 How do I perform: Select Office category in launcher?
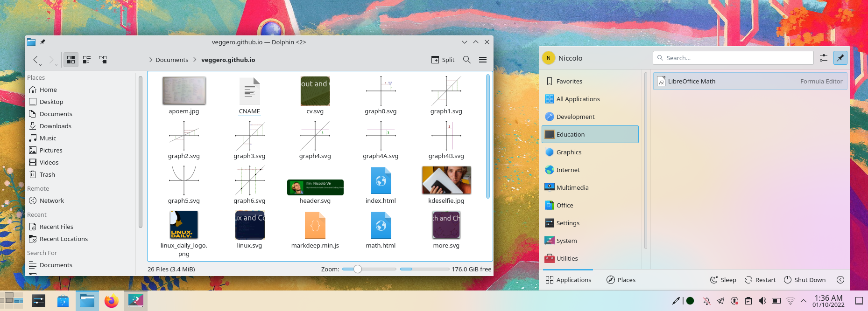coord(590,205)
